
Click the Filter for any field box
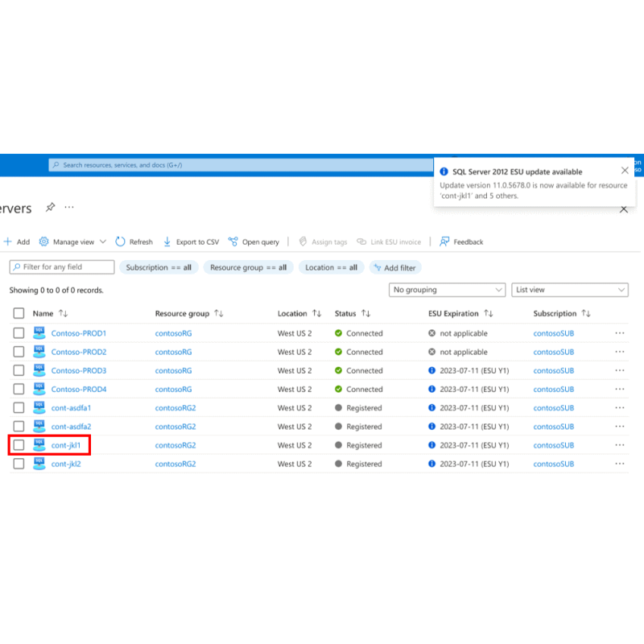pyautogui.click(x=62, y=267)
